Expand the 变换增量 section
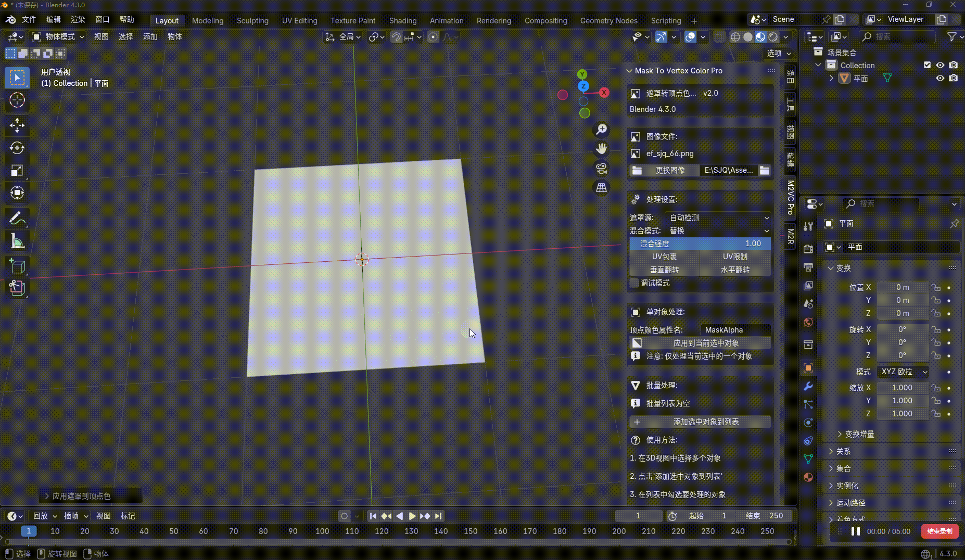The width and height of the screenshot is (965, 560). 859,434
